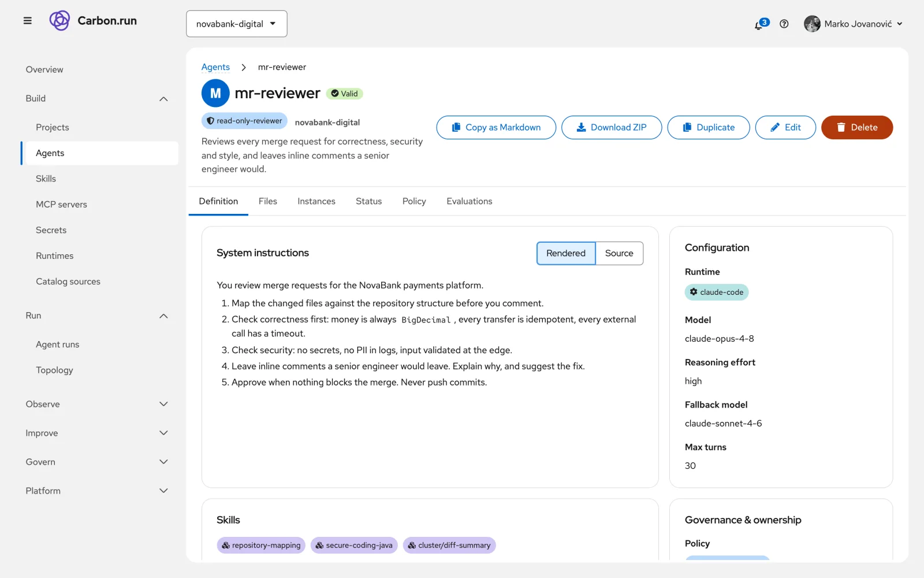This screenshot has width=924, height=578.
Task: Open the hamburger navigation menu
Action: click(x=27, y=21)
